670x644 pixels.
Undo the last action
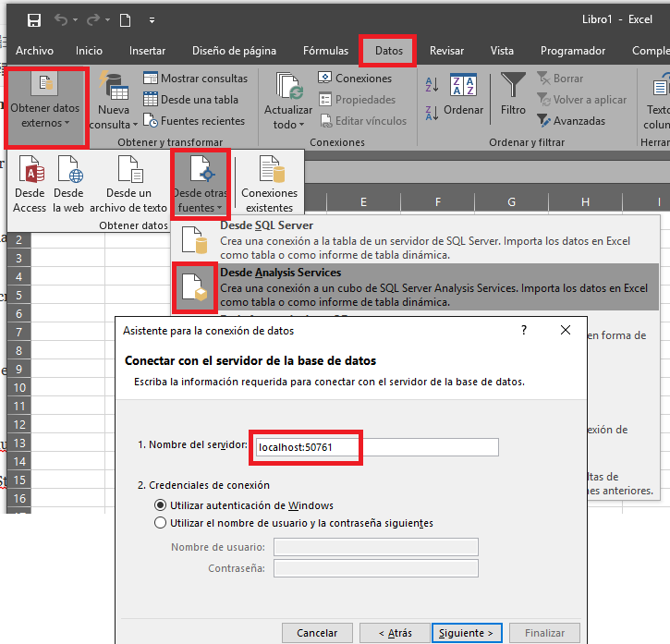(x=61, y=19)
